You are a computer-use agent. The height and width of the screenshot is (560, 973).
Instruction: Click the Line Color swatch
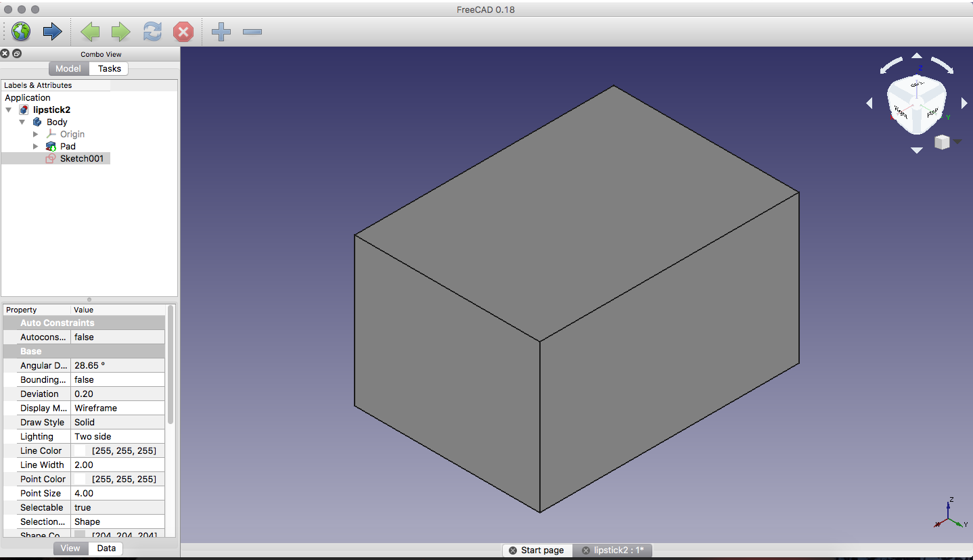pos(81,450)
